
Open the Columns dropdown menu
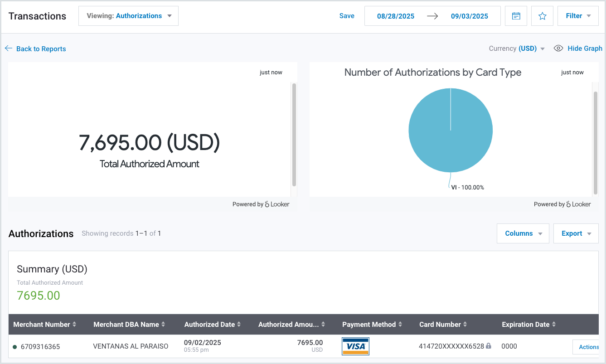tap(523, 233)
